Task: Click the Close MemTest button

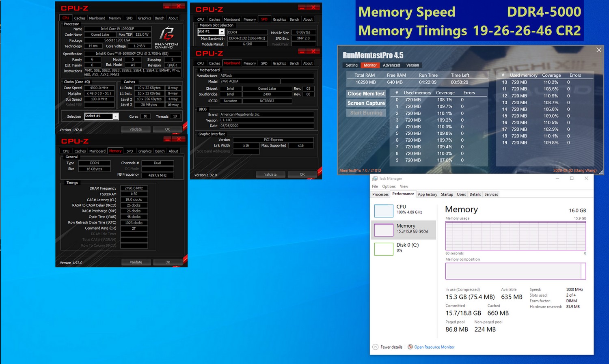Action: click(366, 94)
